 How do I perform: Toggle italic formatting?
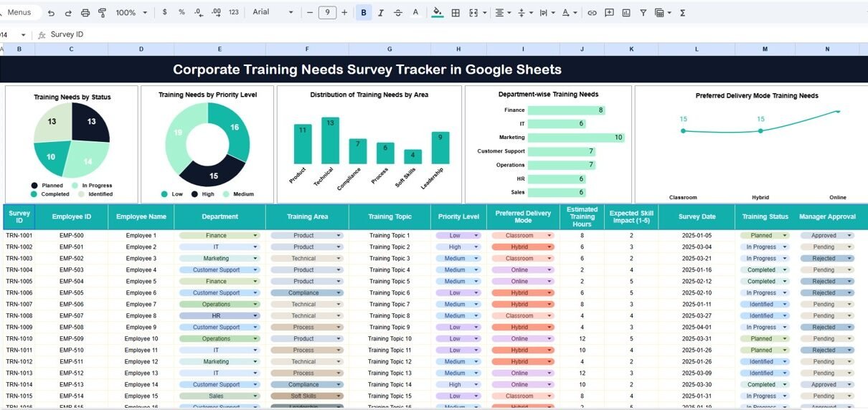pos(381,13)
